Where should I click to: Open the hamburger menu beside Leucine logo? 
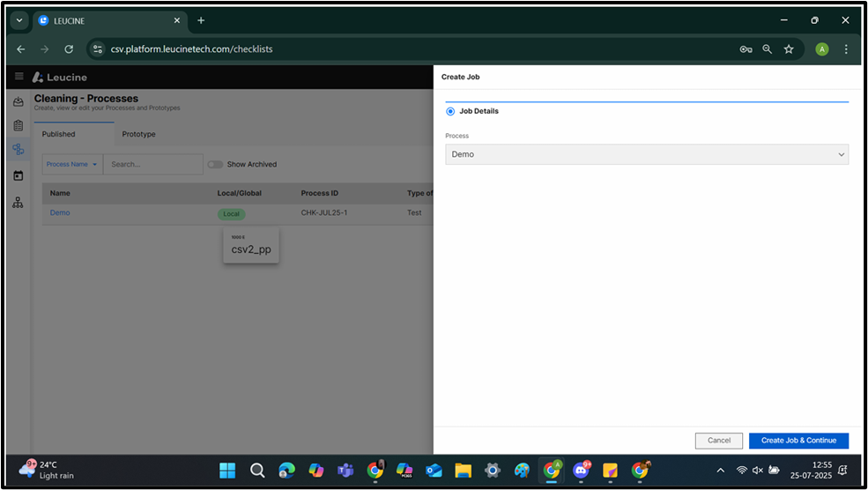pos(19,77)
